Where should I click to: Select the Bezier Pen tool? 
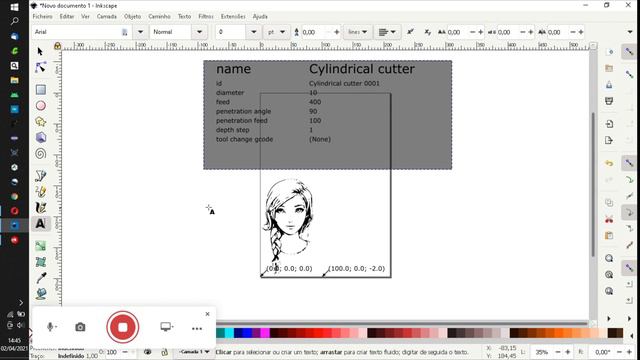(x=40, y=176)
